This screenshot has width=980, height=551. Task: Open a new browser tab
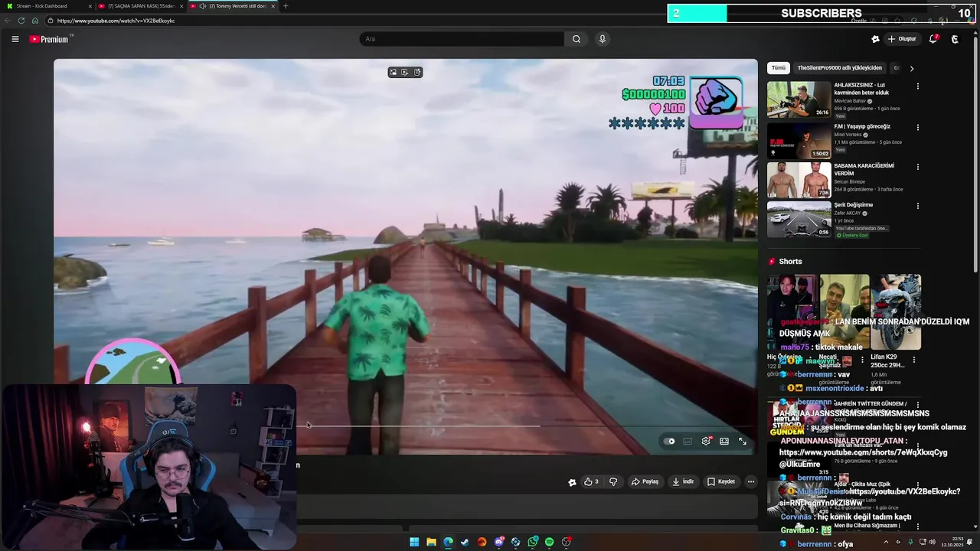click(x=286, y=6)
